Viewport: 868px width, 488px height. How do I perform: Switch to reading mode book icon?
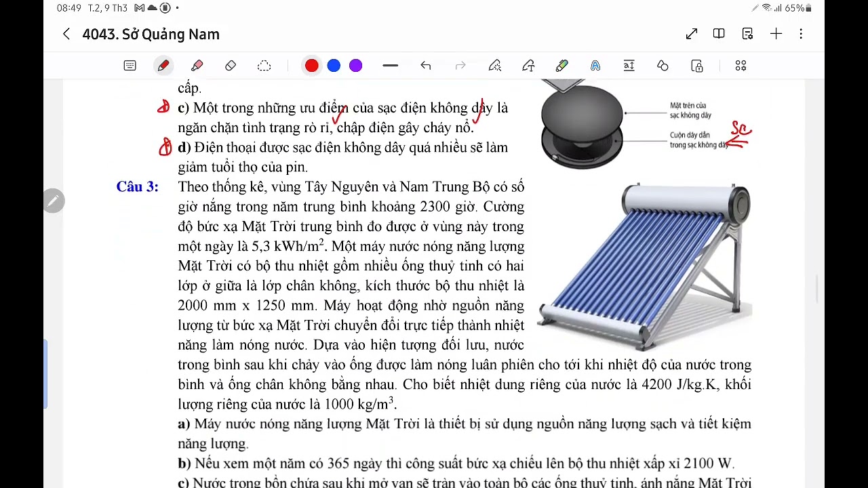(719, 34)
